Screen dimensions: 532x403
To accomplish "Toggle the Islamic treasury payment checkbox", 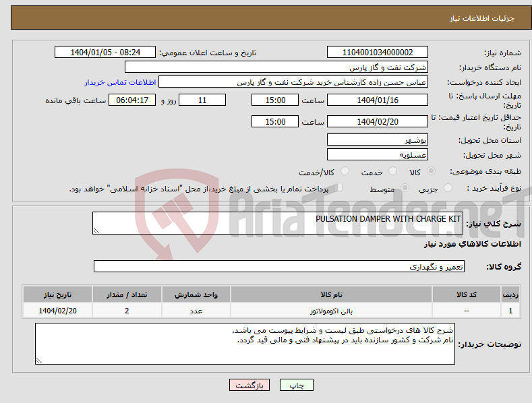I will pyautogui.click(x=338, y=187).
